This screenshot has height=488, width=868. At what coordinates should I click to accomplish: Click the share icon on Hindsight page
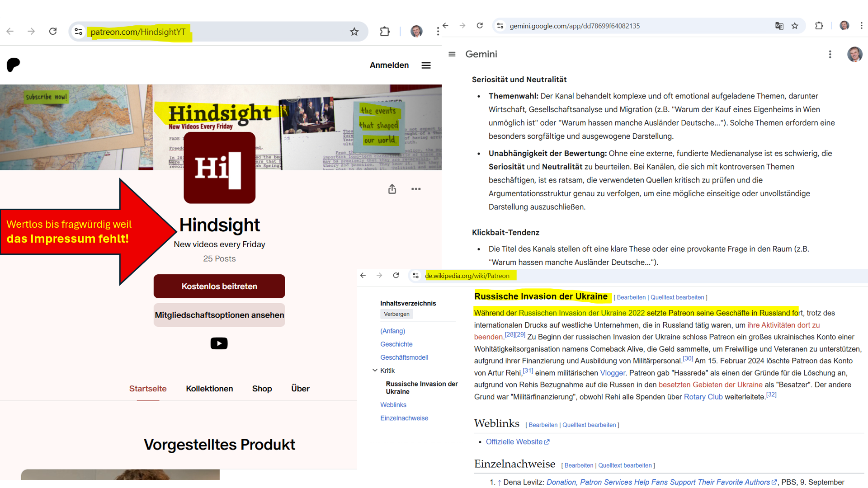click(x=392, y=189)
